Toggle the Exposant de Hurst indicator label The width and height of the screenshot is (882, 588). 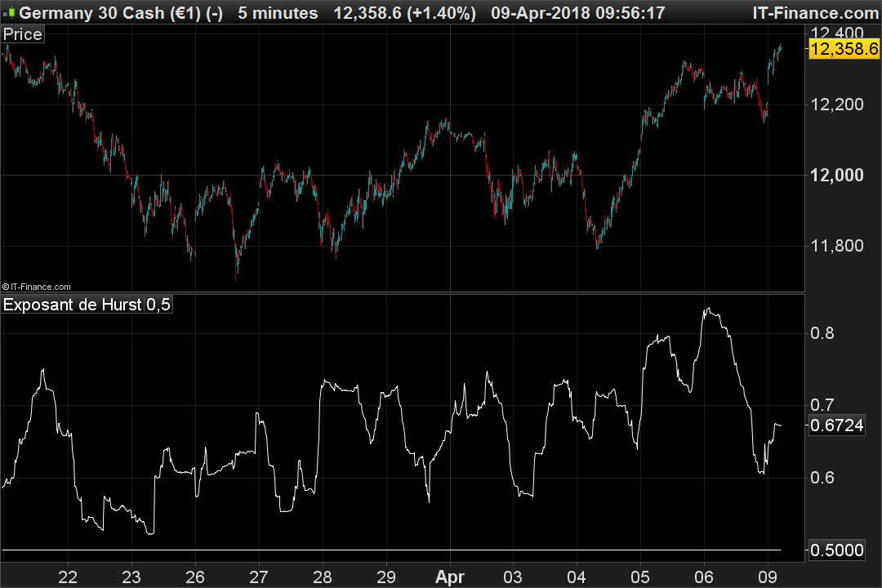point(72,305)
